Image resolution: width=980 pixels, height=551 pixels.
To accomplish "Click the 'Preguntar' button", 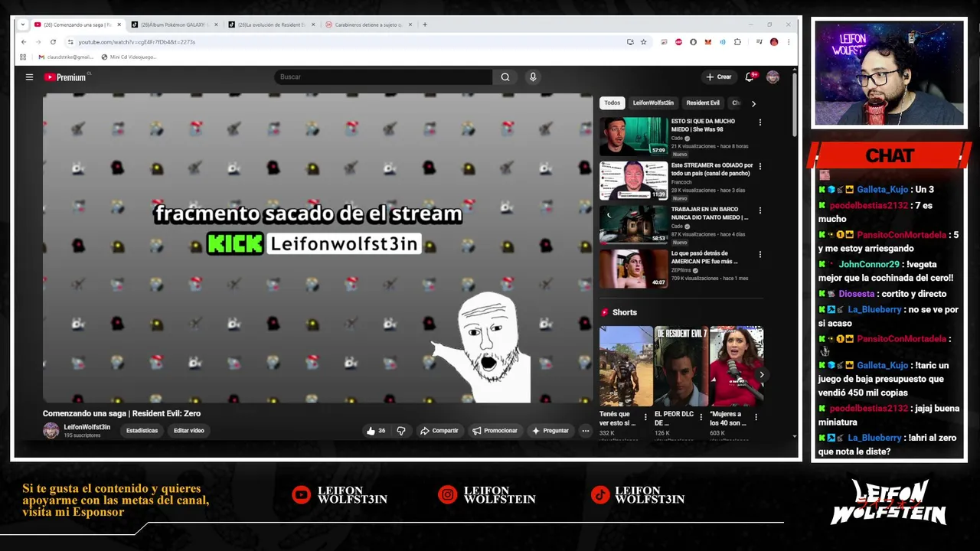I will click(x=550, y=431).
